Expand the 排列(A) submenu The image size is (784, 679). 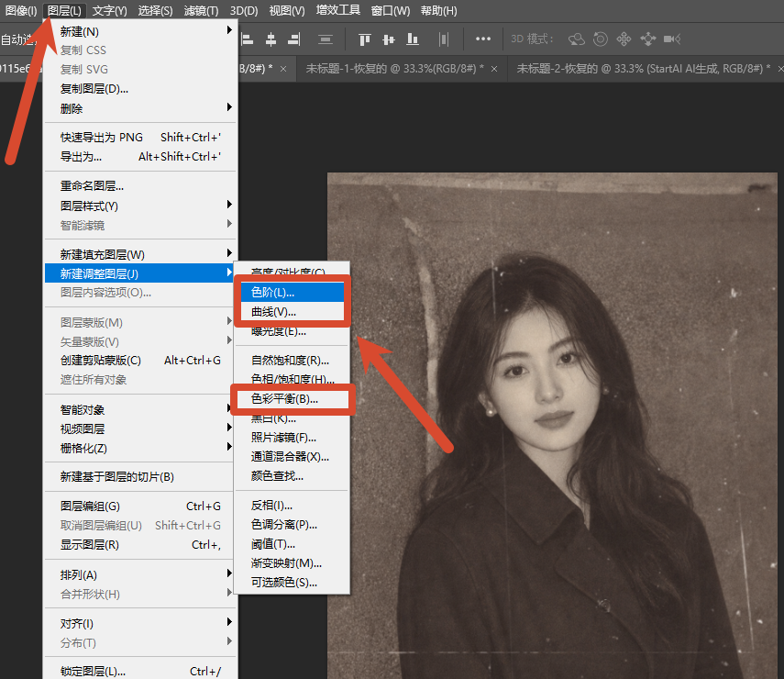(139, 574)
